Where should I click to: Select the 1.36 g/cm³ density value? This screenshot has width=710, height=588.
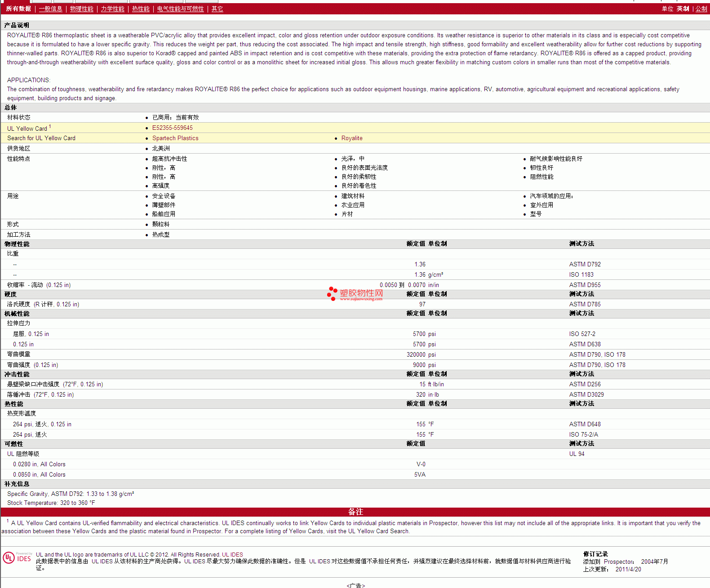[x=429, y=275]
